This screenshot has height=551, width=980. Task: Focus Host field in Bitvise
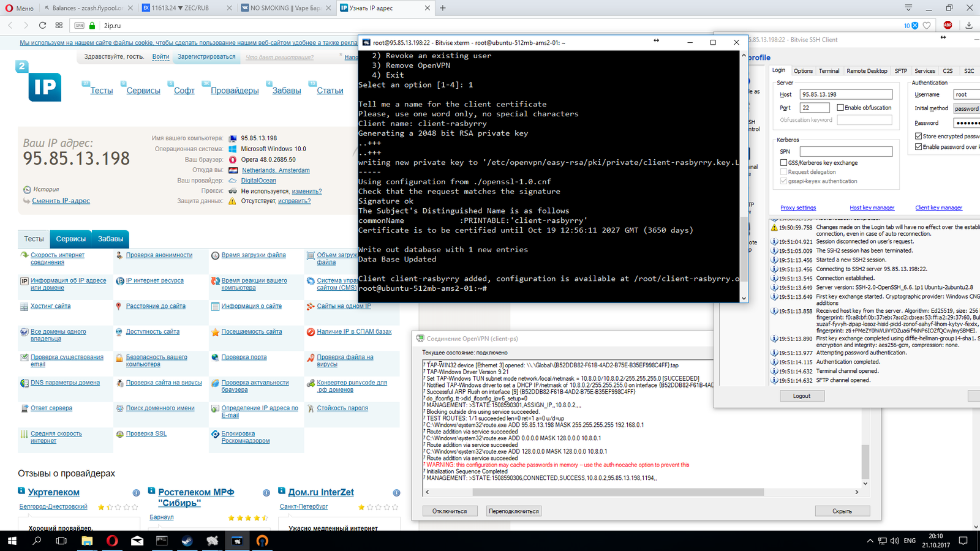pyautogui.click(x=846, y=94)
